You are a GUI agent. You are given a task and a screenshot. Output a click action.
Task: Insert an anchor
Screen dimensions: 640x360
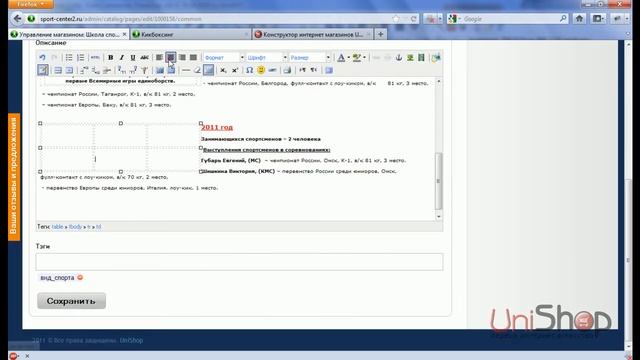point(399,58)
